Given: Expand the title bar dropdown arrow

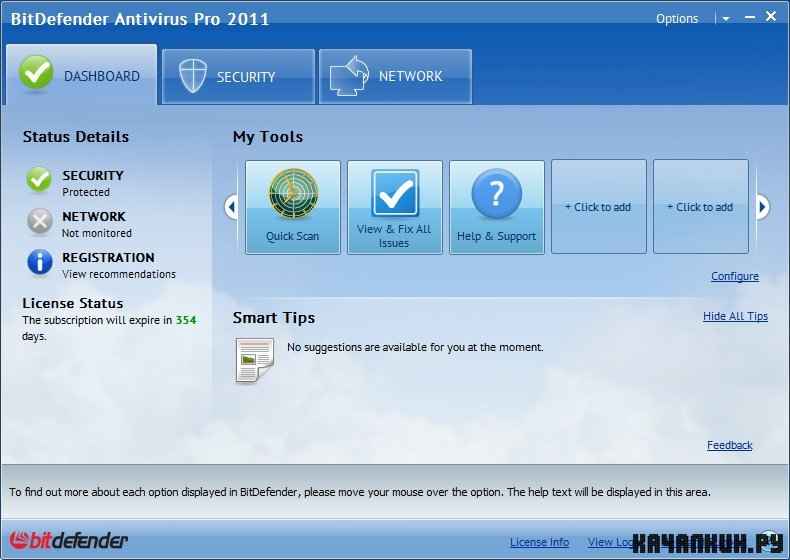Looking at the screenshot, I should [x=726, y=19].
